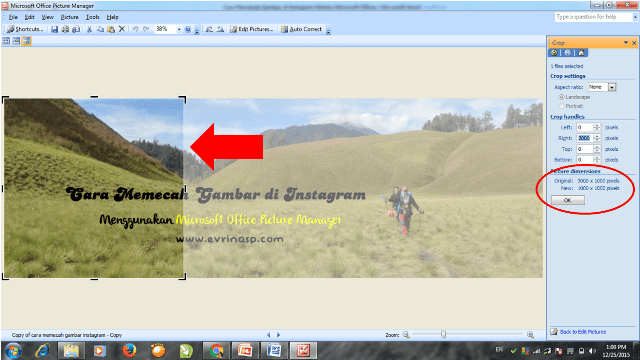Screen dimensions: 640x360
Task: Open the Help menu
Action: pos(113,17)
